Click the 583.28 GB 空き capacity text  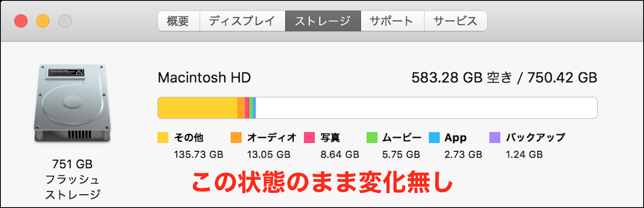coord(462,78)
